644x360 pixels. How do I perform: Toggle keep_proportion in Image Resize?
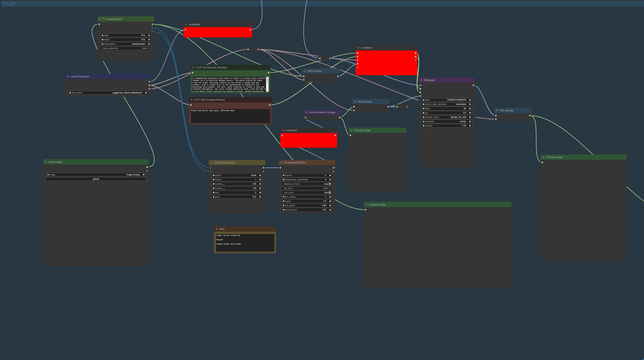tap(125, 48)
